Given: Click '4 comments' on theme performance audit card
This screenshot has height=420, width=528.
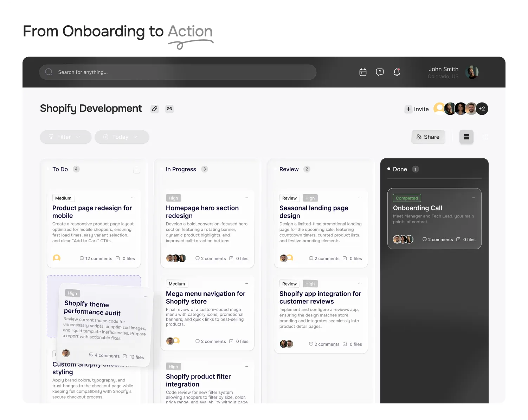Looking at the screenshot, I should tap(104, 355).
